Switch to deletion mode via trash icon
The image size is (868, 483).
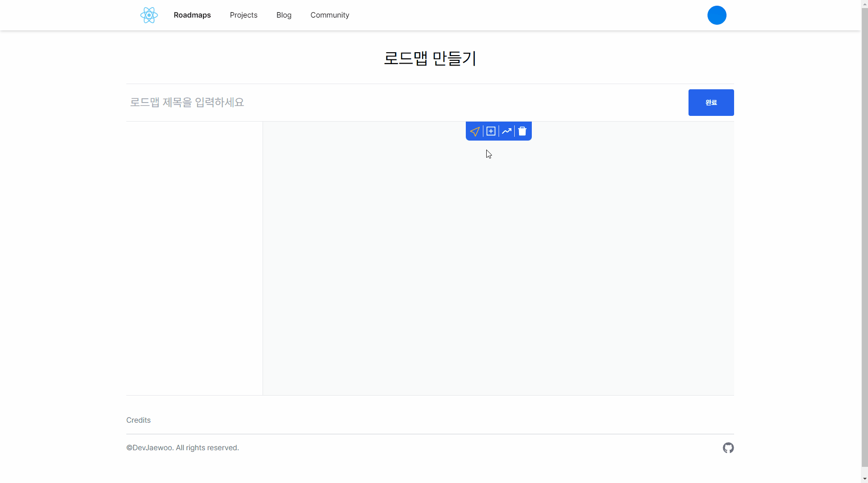[x=522, y=131]
